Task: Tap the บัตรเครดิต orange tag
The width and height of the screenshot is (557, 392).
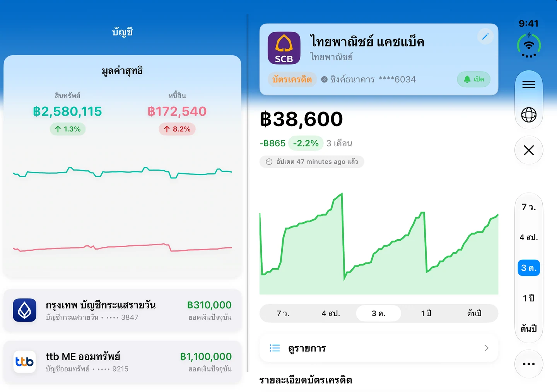Action: click(x=292, y=79)
